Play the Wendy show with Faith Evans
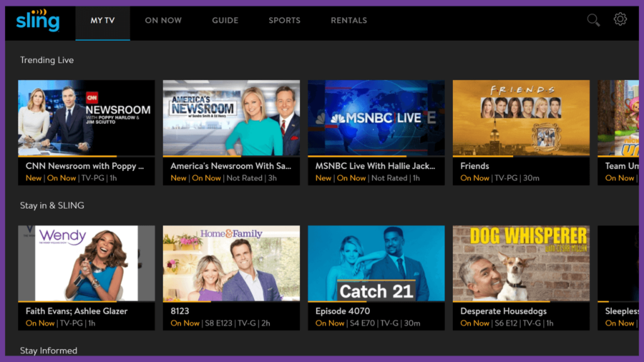644x362 pixels. pyautogui.click(x=86, y=263)
